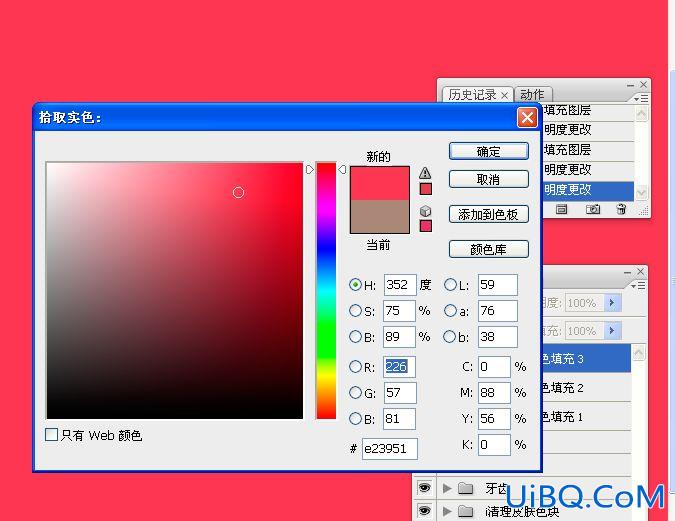
Task: Select the G green radio button
Action: (355, 392)
